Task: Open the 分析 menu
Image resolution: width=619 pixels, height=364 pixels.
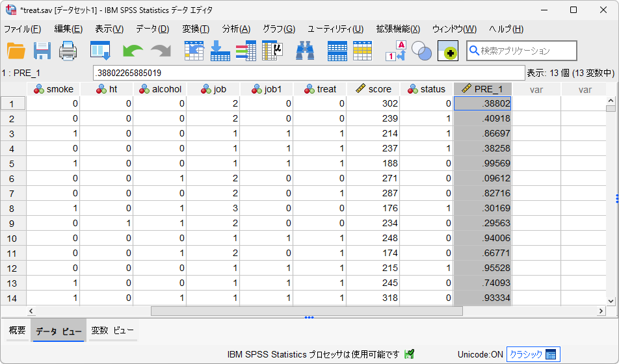Action: (236, 29)
